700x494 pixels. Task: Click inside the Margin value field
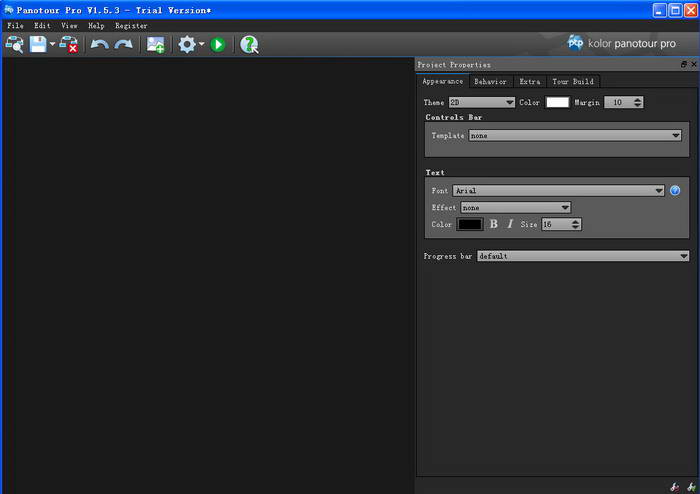[618, 103]
